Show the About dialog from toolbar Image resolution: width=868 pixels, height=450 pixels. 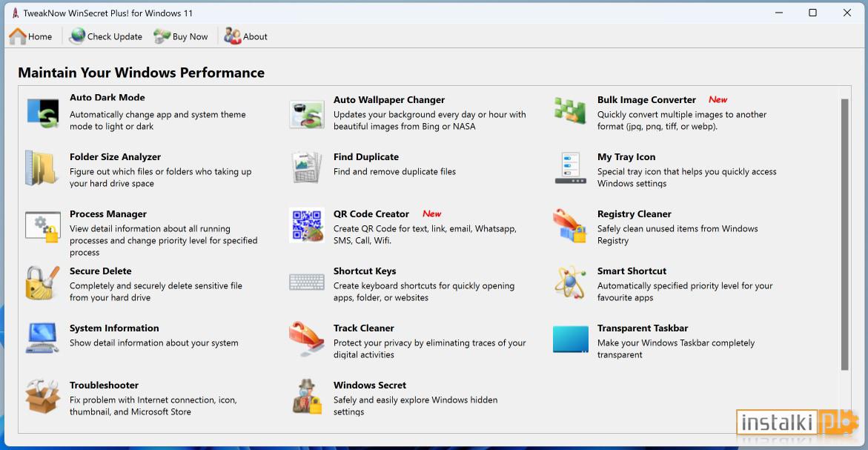pos(246,36)
